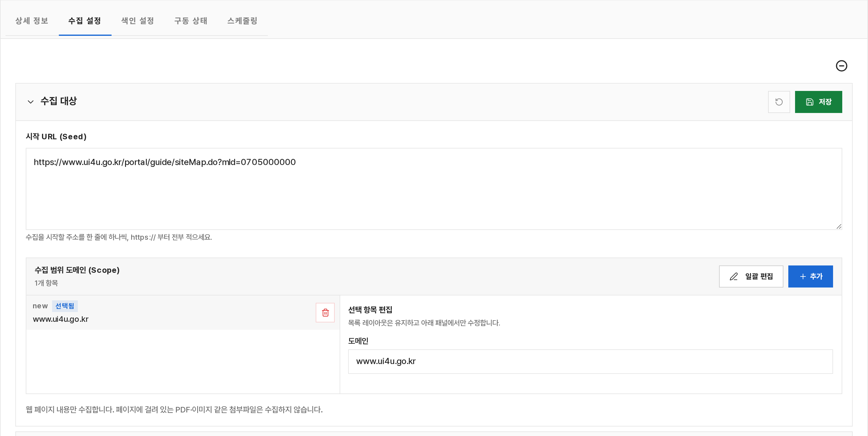Click the 수집 범위 도메인 (Scope) heading

77,270
